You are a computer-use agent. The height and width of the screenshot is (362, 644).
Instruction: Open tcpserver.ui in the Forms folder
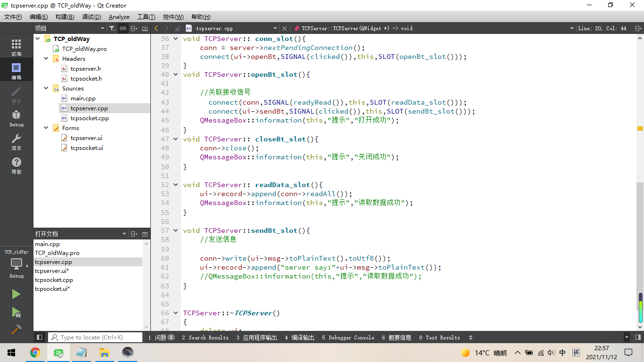[x=86, y=138]
